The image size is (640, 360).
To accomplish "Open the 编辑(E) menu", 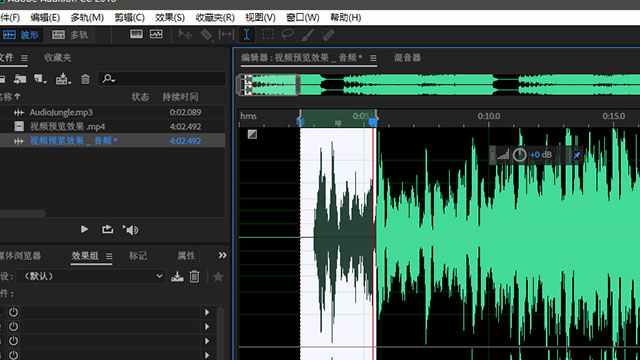I will point(45,18).
